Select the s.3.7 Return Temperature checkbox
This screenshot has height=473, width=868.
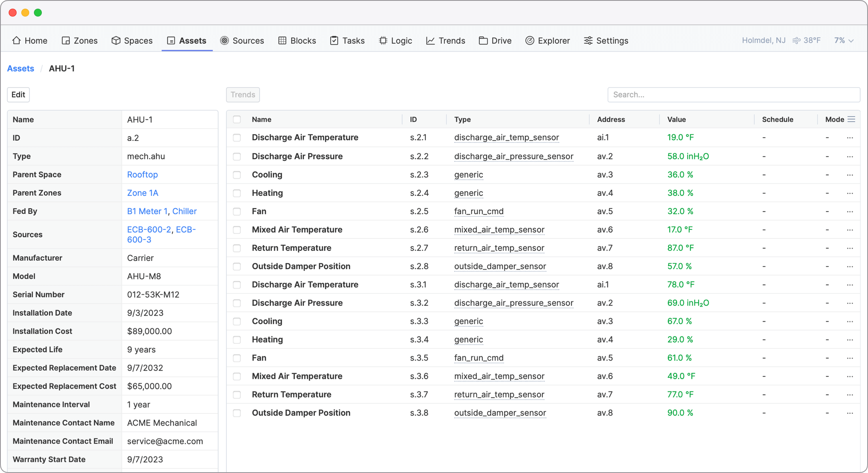pyautogui.click(x=237, y=395)
